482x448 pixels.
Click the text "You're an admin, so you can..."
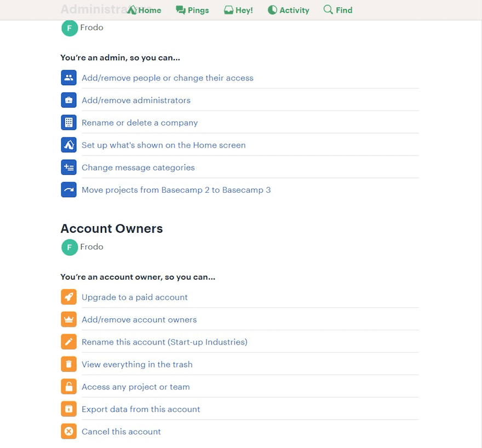120,58
